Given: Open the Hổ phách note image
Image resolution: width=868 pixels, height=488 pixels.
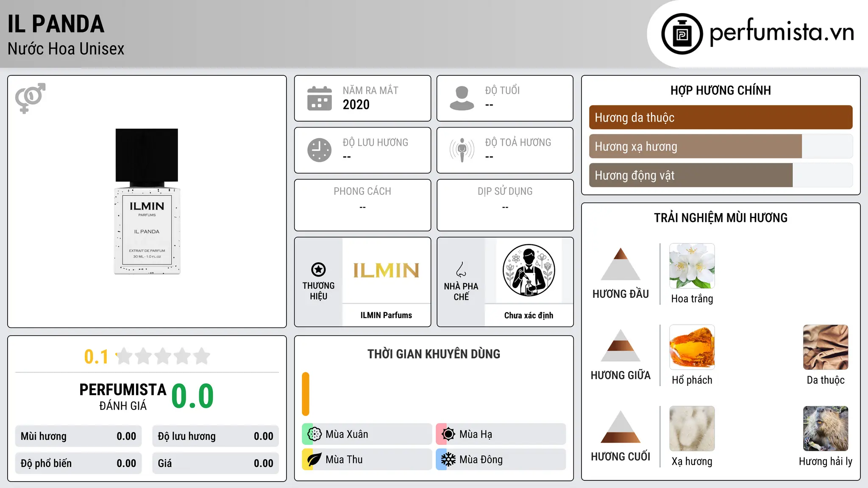Looking at the screenshot, I should pos(692,347).
